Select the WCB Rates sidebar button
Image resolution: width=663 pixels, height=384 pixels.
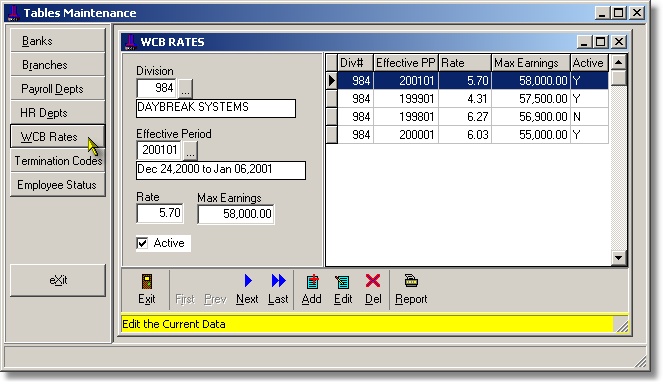pyautogui.click(x=58, y=137)
